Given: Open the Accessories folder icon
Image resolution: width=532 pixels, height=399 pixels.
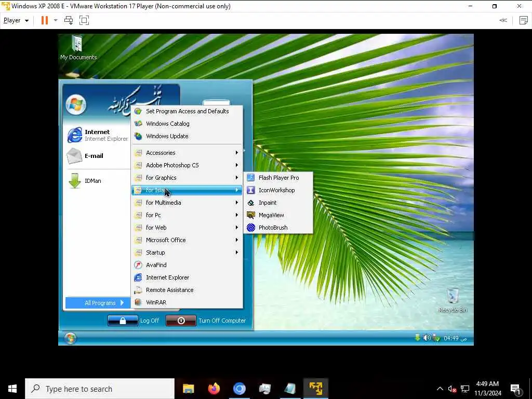Looking at the screenshot, I should point(138,153).
